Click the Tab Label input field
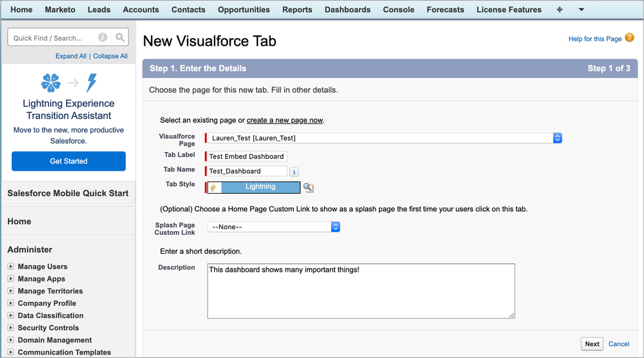 point(248,156)
